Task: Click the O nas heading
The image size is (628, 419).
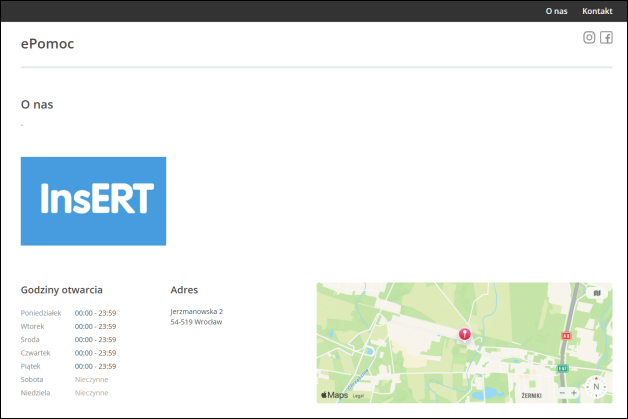Action: pyautogui.click(x=37, y=105)
